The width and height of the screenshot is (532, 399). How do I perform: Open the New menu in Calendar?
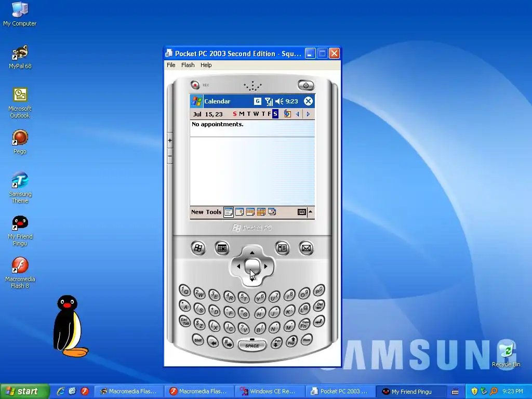(x=197, y=212)
